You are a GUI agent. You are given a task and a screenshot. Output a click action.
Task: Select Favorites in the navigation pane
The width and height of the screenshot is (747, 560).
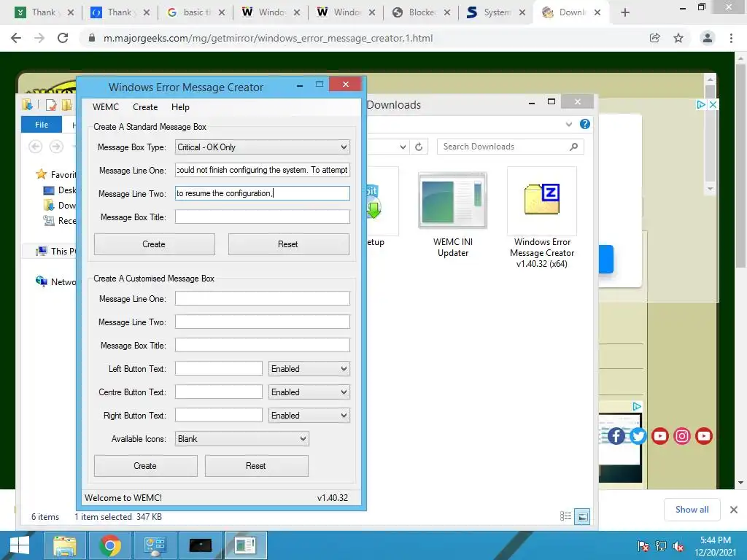[56, 174]
